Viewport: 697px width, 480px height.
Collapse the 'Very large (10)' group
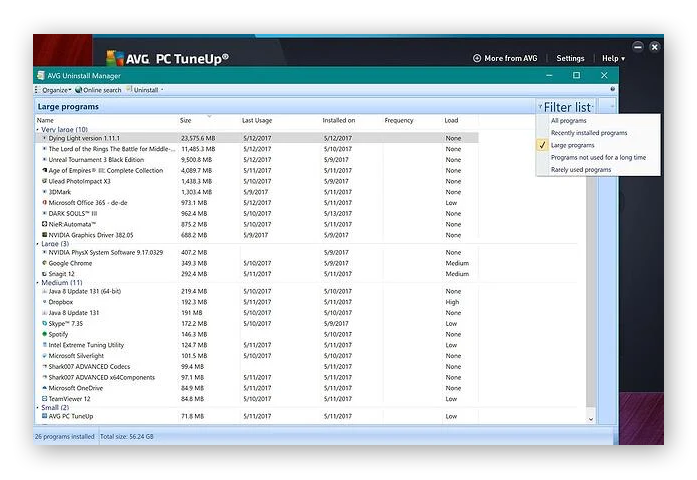tap(38, 129)
